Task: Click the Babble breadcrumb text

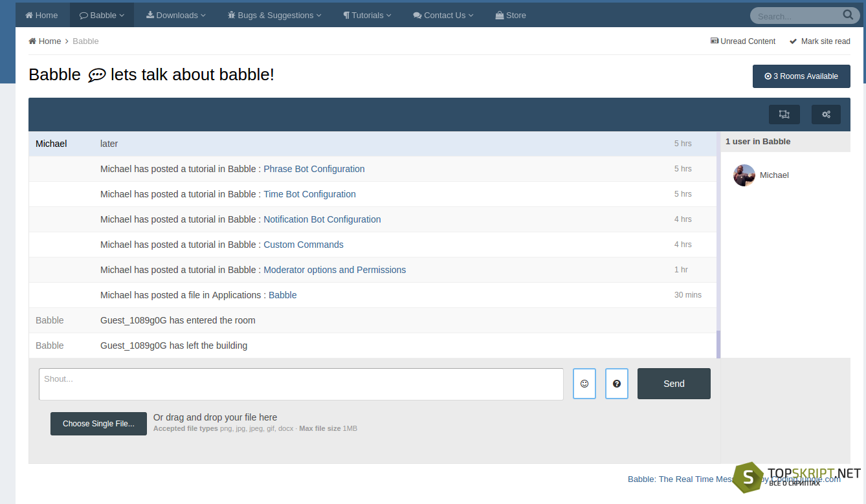Action: point(85,41)
